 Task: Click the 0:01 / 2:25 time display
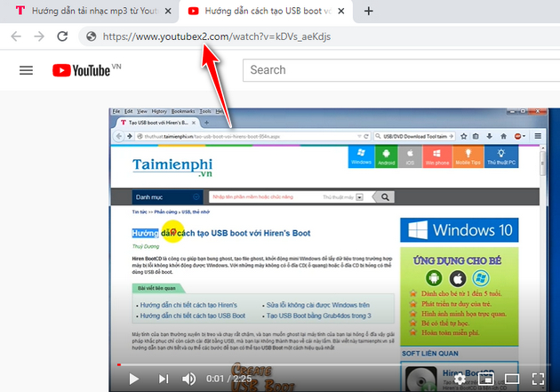[x=228, y=379]
